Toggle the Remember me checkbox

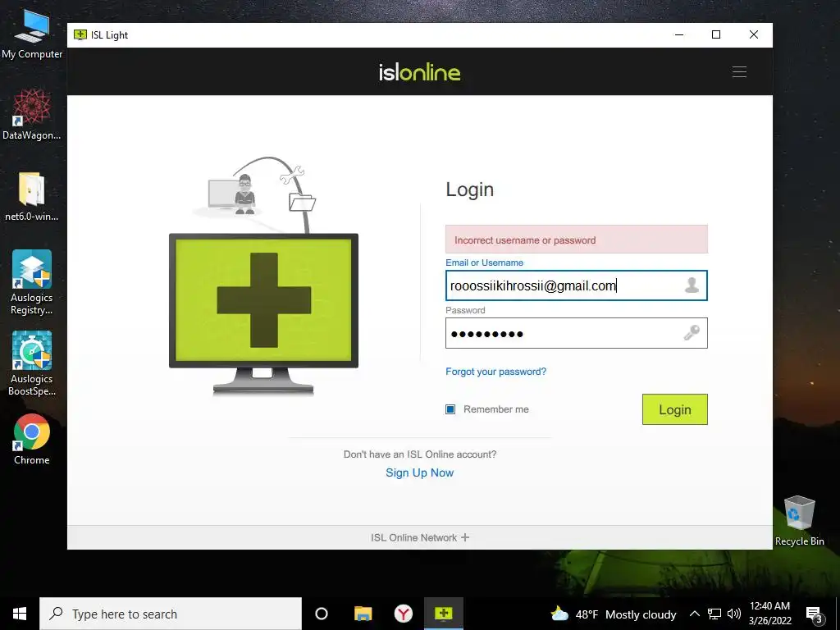[x=450, y=409]
